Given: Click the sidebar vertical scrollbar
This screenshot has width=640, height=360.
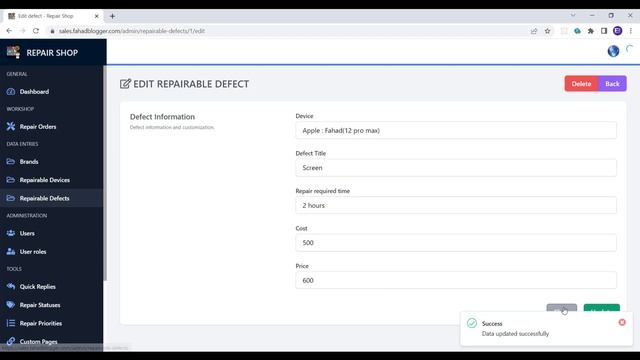Looking at the screenshot, I should pyautogui.click(x=105, y=173).
